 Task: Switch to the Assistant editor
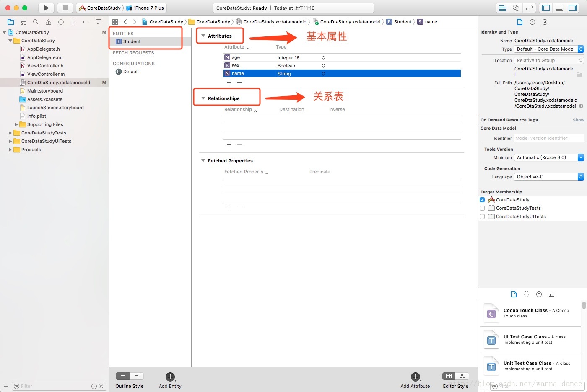tap(516, 8)
